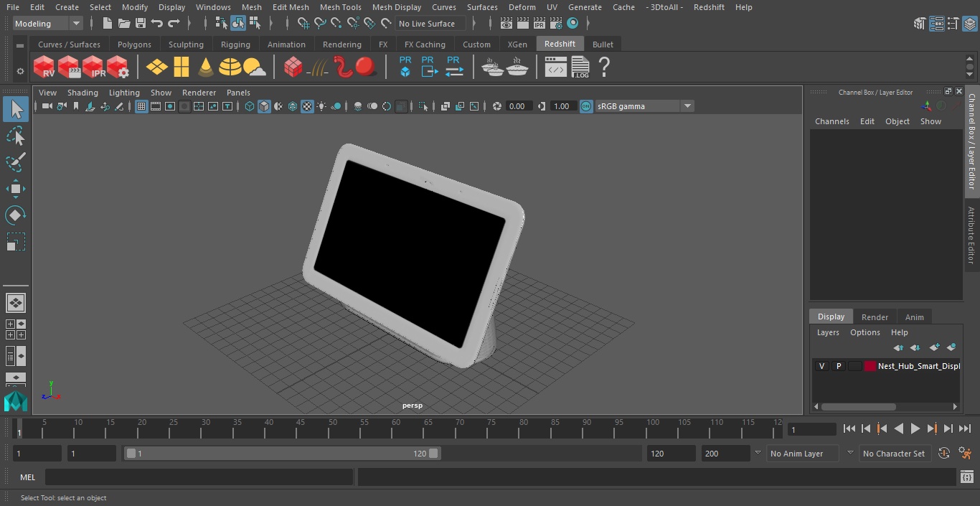Image resolution: width=980 pixels, height=506 pixels.
Task: Open Redshift render settings cube with gear
Action: click(x=118, y=67)
